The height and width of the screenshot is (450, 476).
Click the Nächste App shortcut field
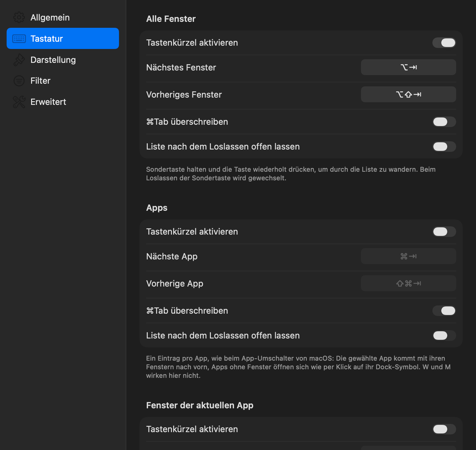pyautogui.click(x=409, y=256)
